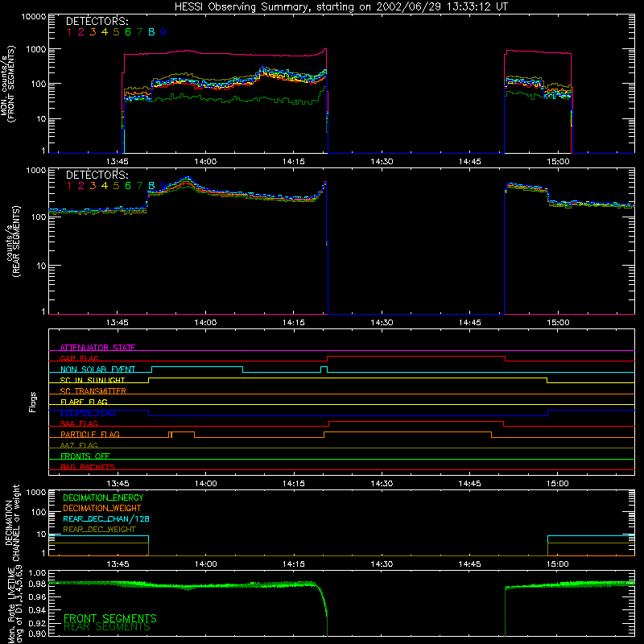
Task: Click the SC IN SUNLIGHT label
Action: click(x=93, y=380)
